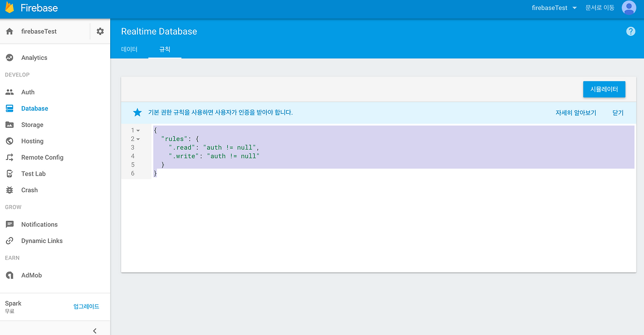The image size is (644, 335).
Task: Open the home icon for firebaseTest
Action: [x=10, y=31]
